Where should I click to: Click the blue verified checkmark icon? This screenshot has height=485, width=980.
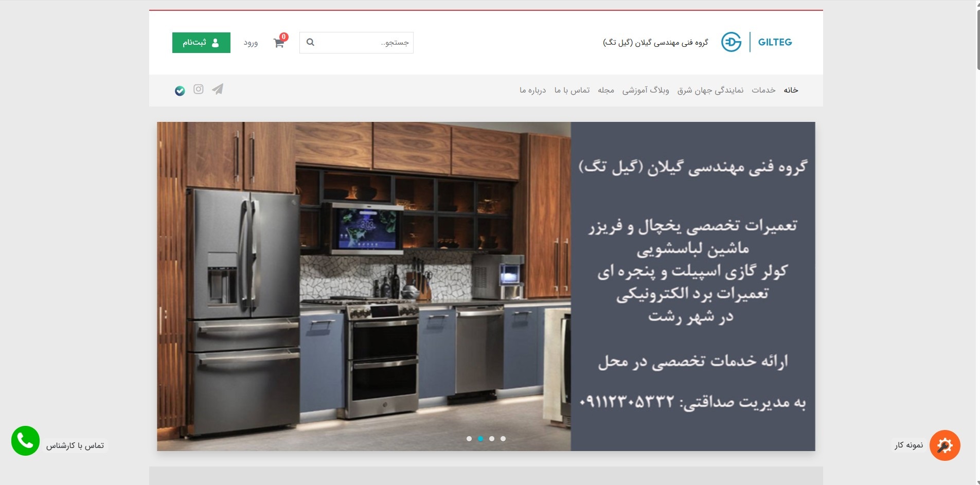pyautogui.click(x=180, y=91)
